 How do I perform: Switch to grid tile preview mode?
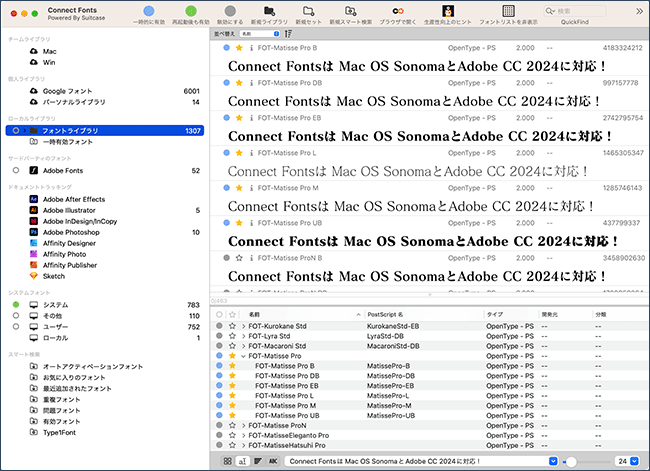(228, 461)
